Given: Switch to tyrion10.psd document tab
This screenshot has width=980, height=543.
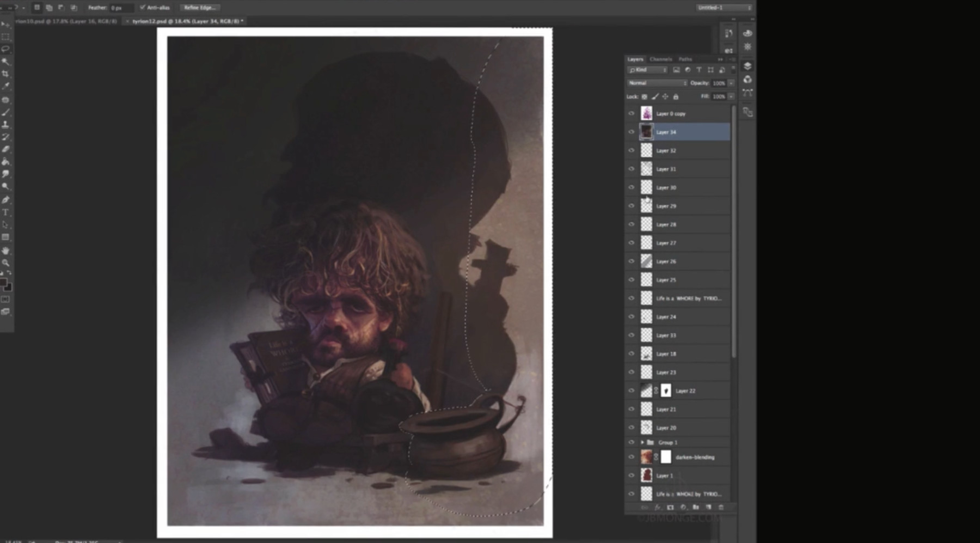Looking at the screenshot, I should coord(66,21).
